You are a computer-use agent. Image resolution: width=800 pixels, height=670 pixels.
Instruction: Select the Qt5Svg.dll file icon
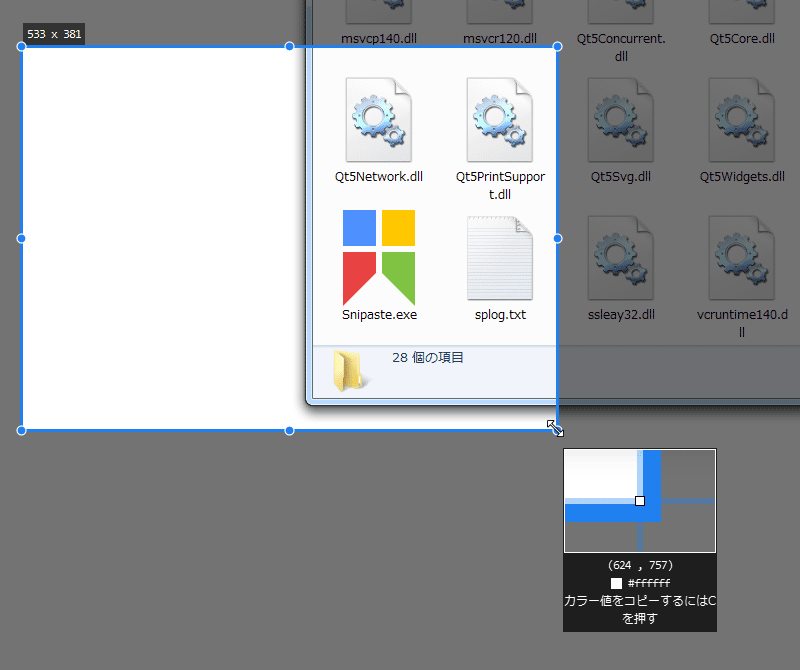[x=620, y=119]
